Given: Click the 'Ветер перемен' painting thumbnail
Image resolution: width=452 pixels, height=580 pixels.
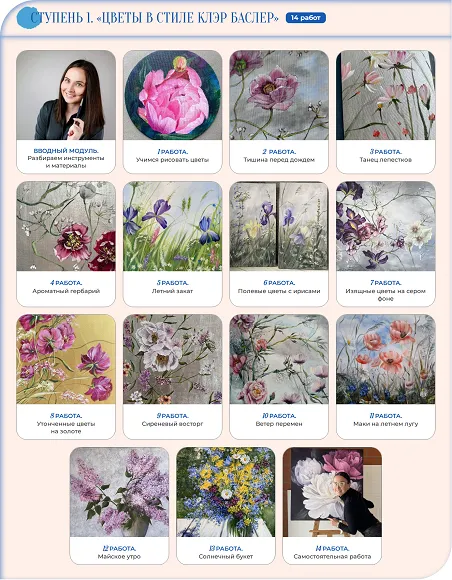Looking at the screenshot, I should tap(279, 359).
